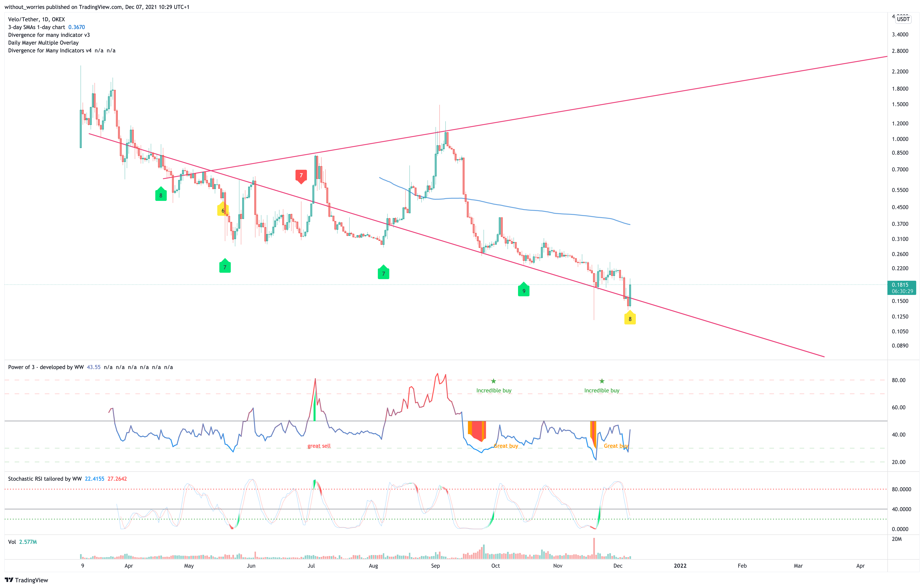
Task: Click the Great buy label near December
Action: [x=616, y=446]
